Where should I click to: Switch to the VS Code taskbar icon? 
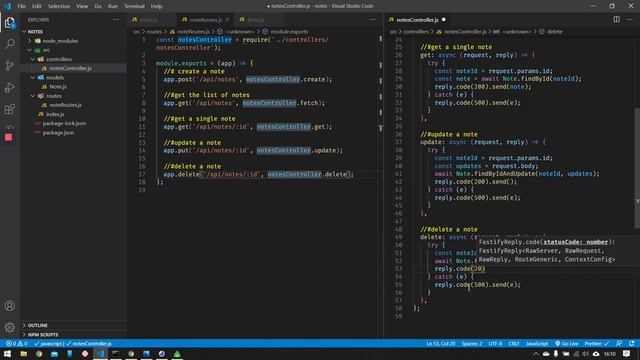[100, 353]
